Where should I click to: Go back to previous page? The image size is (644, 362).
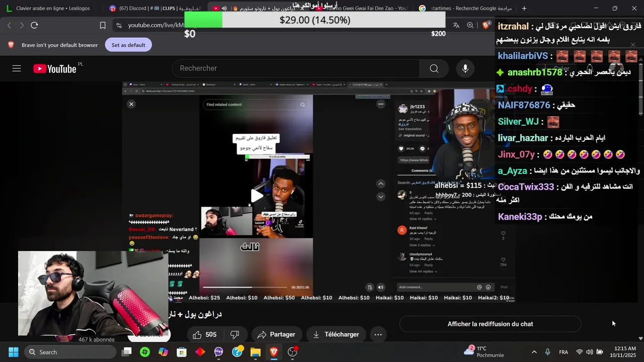click(9, 25)
